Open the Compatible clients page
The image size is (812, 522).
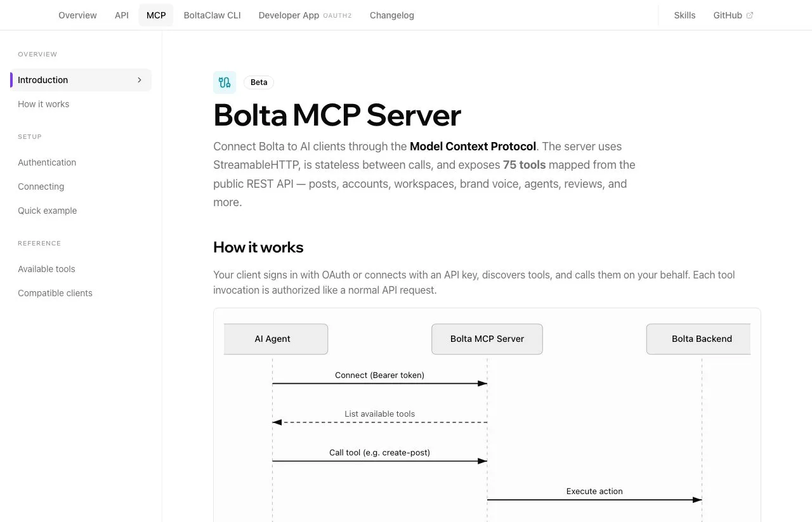click(x=55, y=293)
